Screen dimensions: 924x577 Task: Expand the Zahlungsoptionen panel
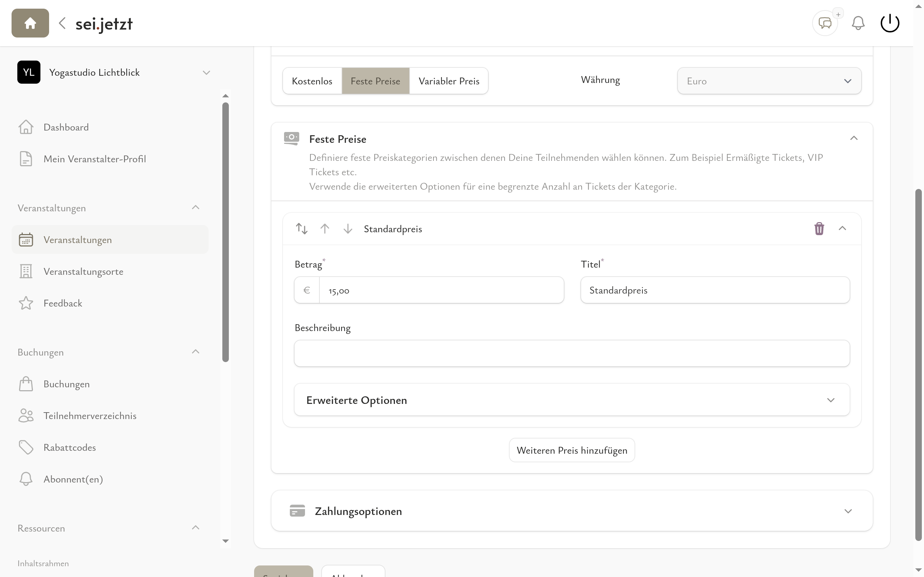pyautogui.click(x=572, y=511)
